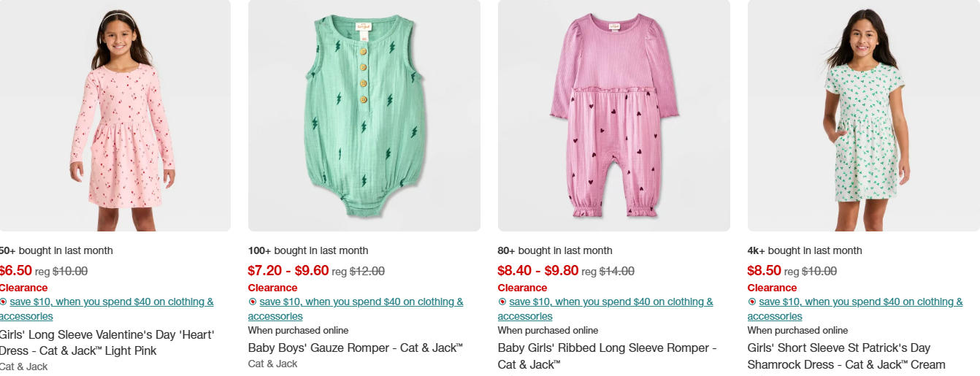This screenshot has width=980, height=376.
Task: Open Baby Boys' Gauze Romper product title
Action: tap(355, 348)
